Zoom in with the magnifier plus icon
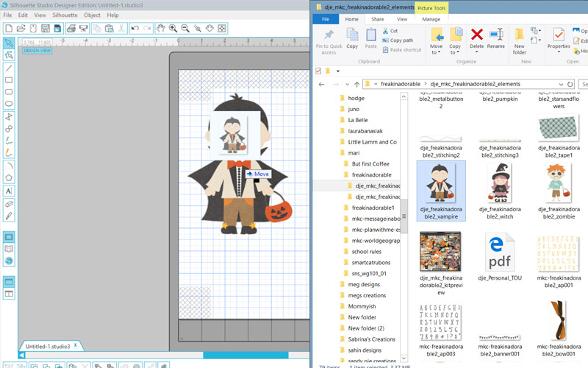This screenshot has width=588, height=368. pyautogui.click(x=173, y=28)
